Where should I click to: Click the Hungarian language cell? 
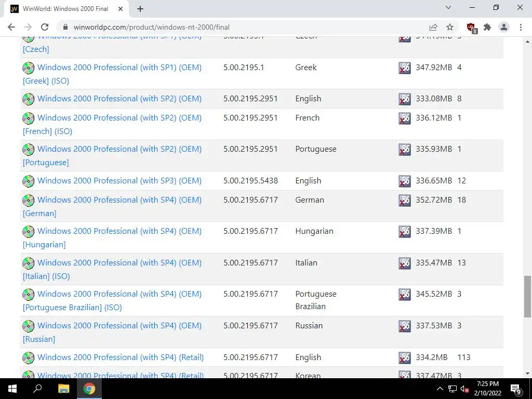point(314,231)
